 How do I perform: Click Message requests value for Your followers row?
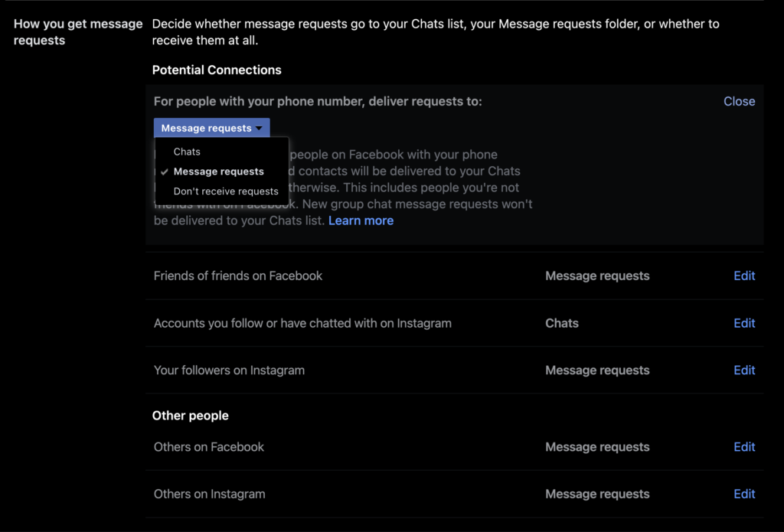pos(597,370)
